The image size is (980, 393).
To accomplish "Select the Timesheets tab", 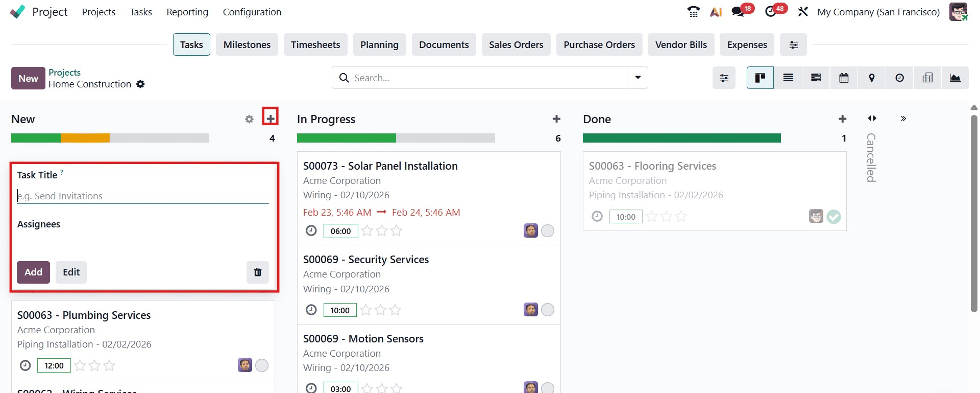I will tap(315, 45).
